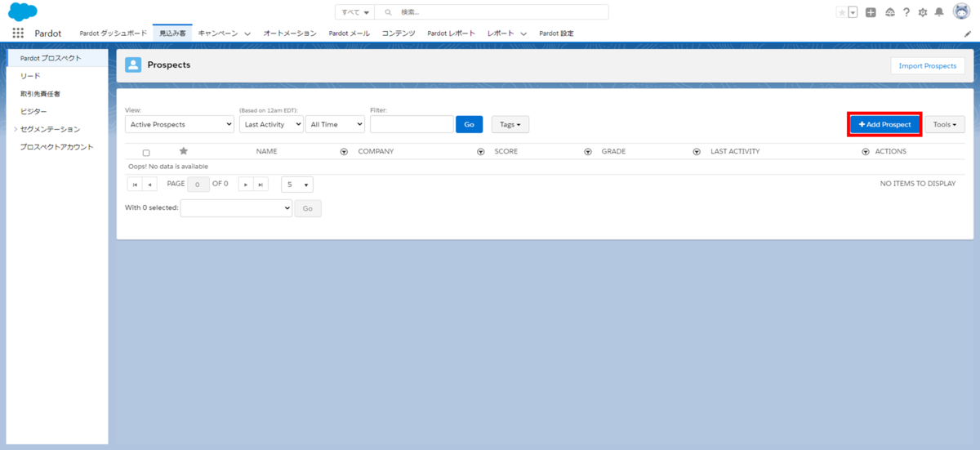Open the help question mark icon
Screen dimensions: 980x450
click(906, 12)
